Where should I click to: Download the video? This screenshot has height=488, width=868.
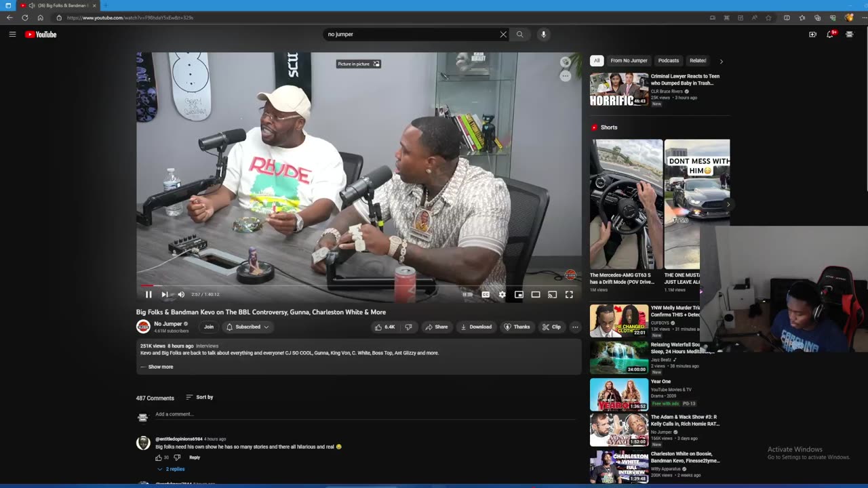476,327
